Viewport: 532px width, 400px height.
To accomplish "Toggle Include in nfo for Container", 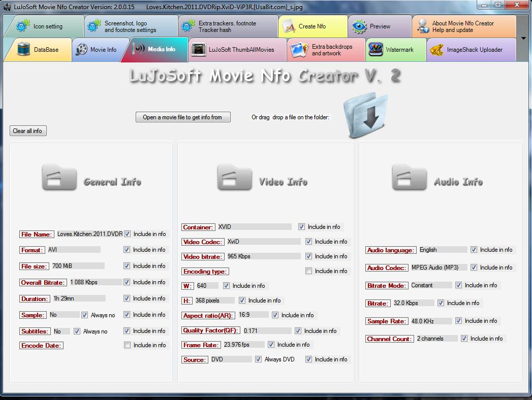I will [x=301, y=227].
